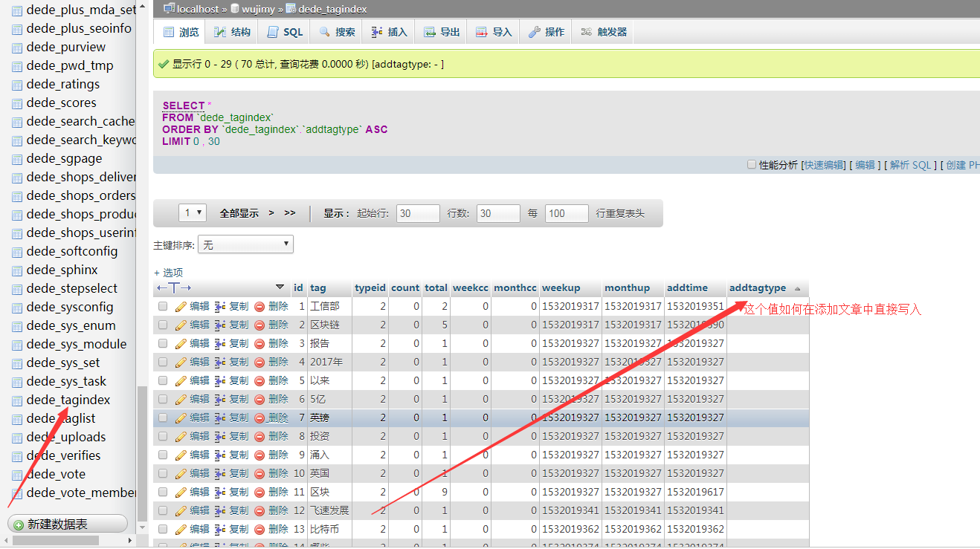Switch to the 导出 export tab
The image size is (980, 549).
(x=442, y=32)
